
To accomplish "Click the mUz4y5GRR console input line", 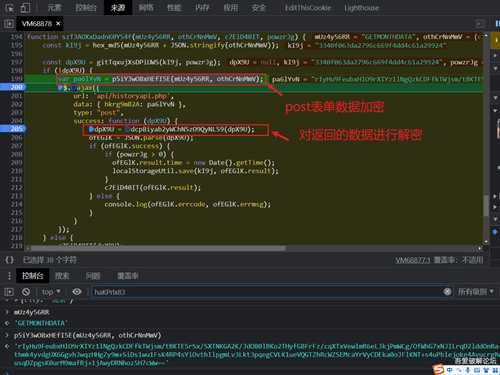I will point(31,312).
